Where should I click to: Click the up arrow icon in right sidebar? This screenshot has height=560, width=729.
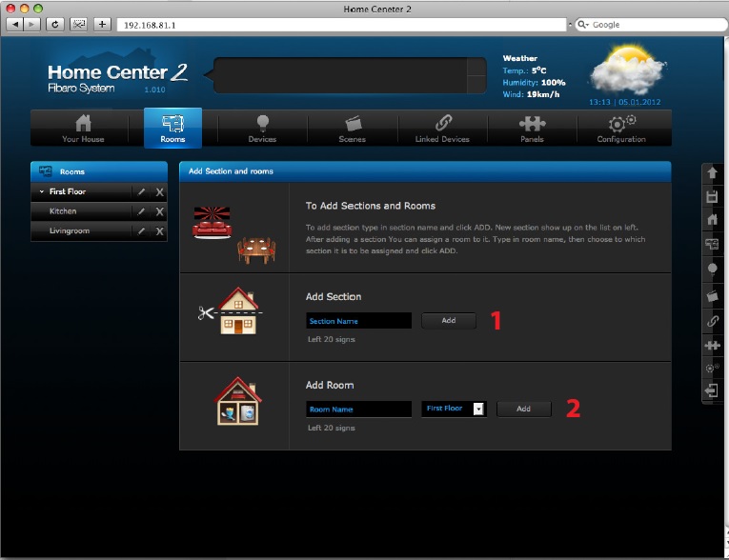click(712, 172)
